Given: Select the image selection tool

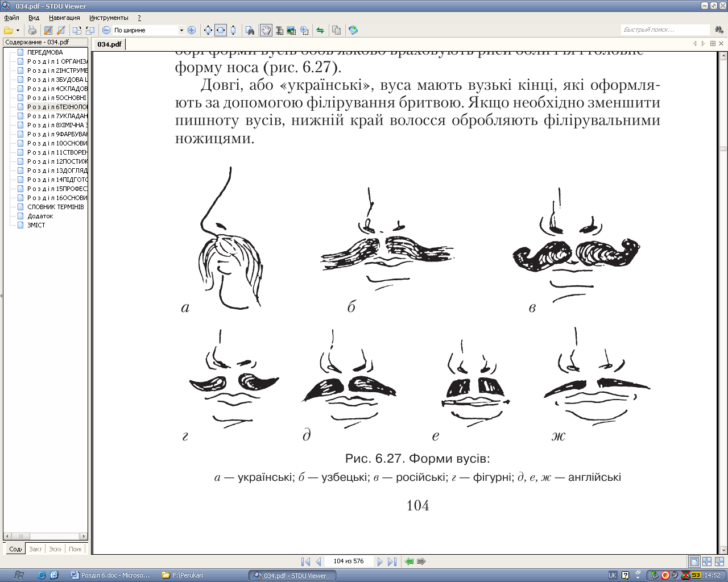Looking at the screenshot, I should click(x=292, y=30).
